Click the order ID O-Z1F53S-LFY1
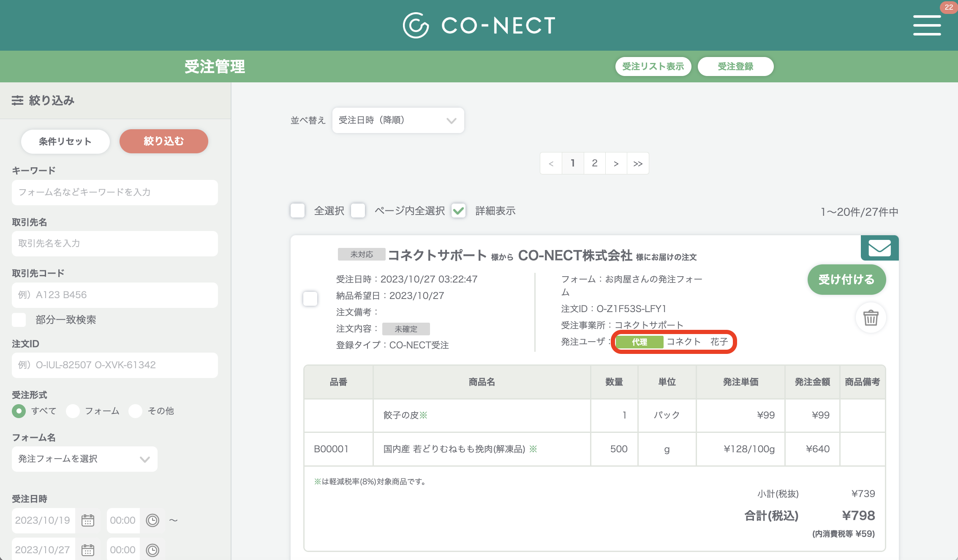958x560 pixels. [631, 309]
